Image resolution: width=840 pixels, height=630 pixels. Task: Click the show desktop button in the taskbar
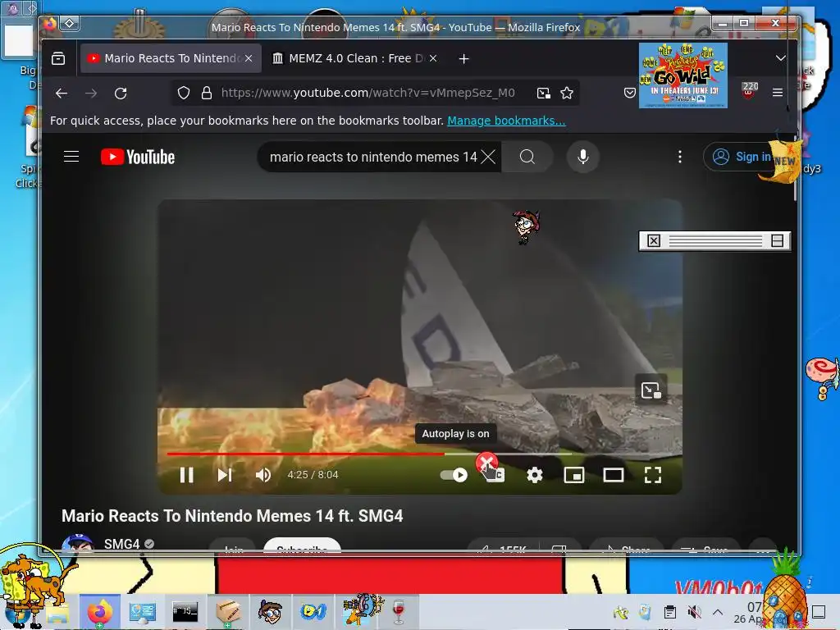818,612
